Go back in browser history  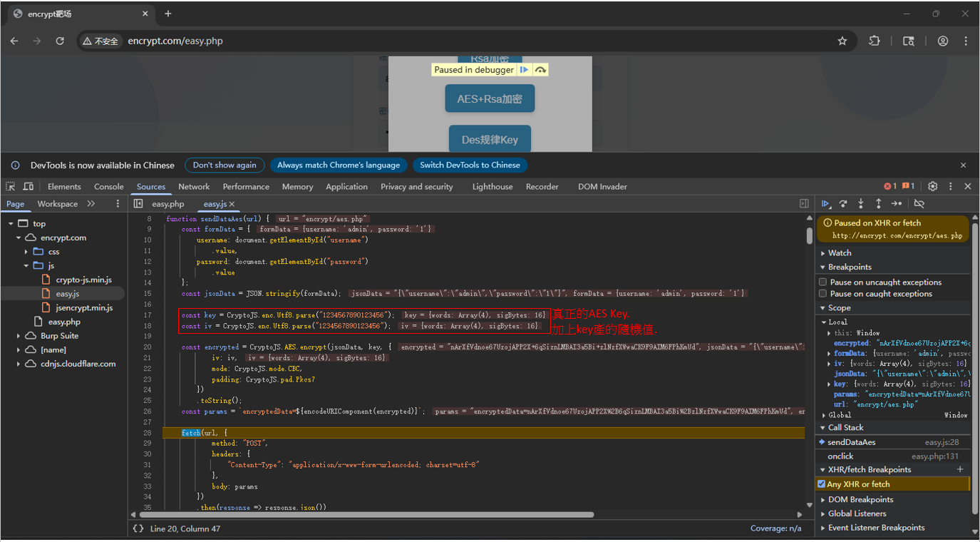click(x=14, y=41)
